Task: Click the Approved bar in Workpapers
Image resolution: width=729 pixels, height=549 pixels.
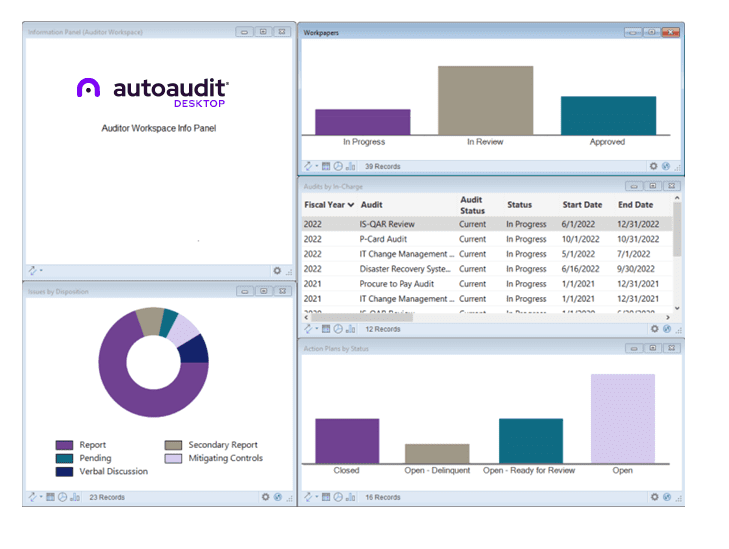Action: 608,116
